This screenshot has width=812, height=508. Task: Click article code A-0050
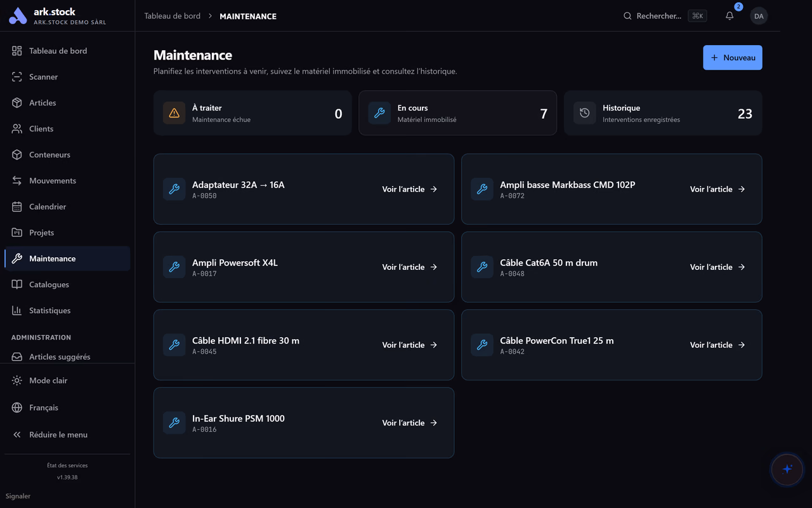[204, 196]
